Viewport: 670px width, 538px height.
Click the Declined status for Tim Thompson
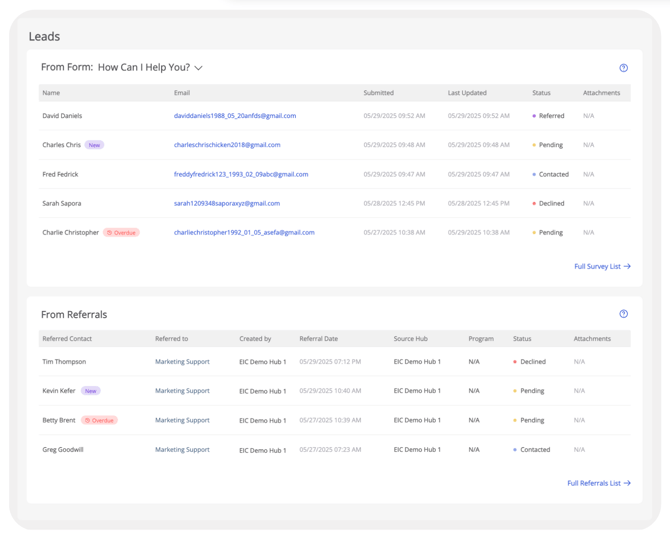[x=529, y=362]
